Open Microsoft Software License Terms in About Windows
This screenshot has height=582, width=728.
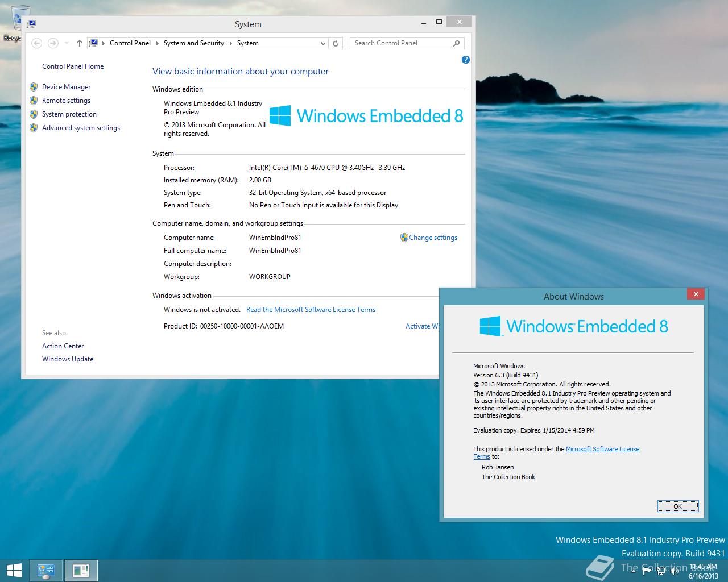click(x=603, y=449)
